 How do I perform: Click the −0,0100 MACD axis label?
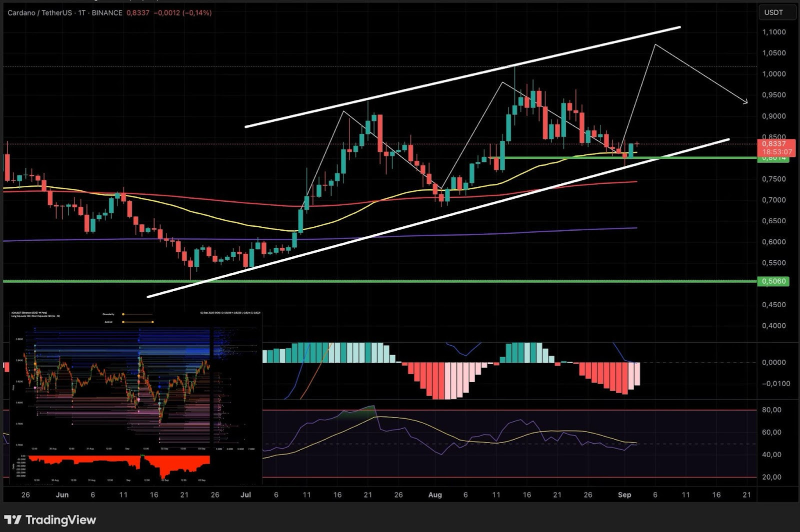coord(776,384)
